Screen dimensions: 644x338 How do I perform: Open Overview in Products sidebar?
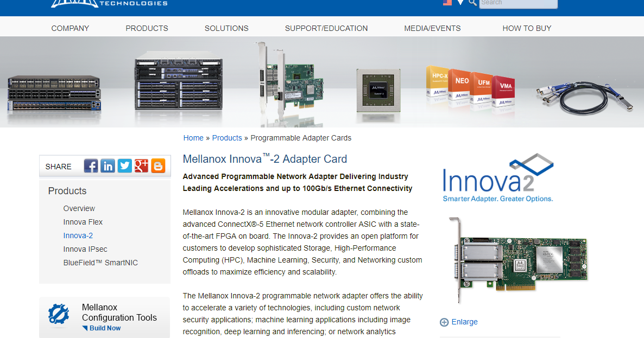click(79, 208)
